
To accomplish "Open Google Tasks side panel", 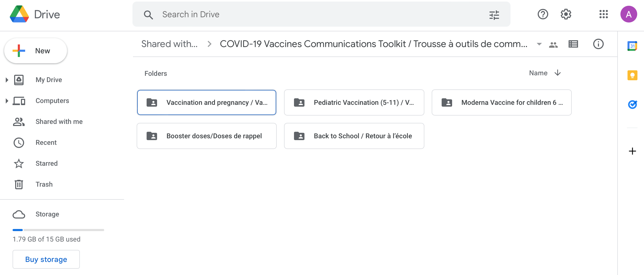I will pos(632,105).
